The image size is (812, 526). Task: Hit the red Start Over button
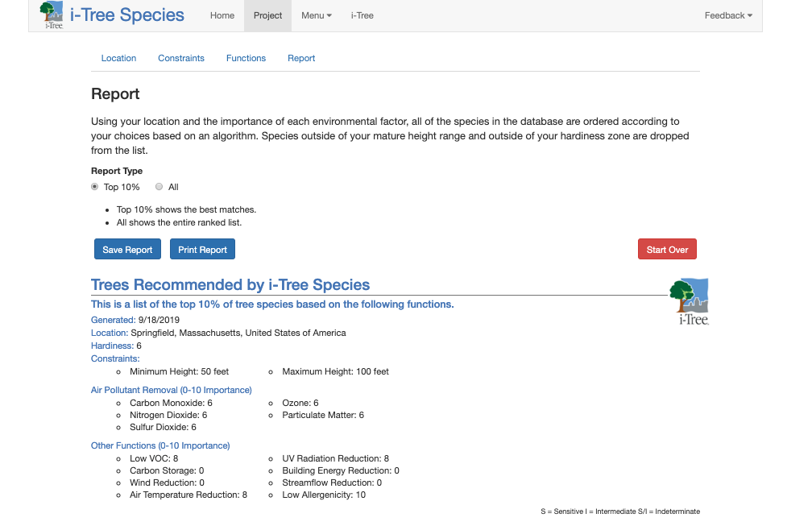(666, 250)
